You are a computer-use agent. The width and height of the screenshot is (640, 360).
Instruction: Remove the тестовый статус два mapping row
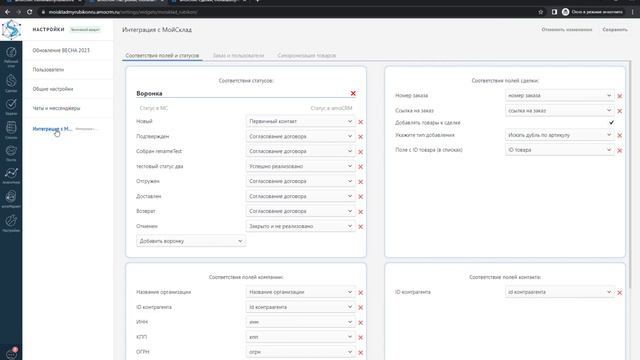click(360, 167)
